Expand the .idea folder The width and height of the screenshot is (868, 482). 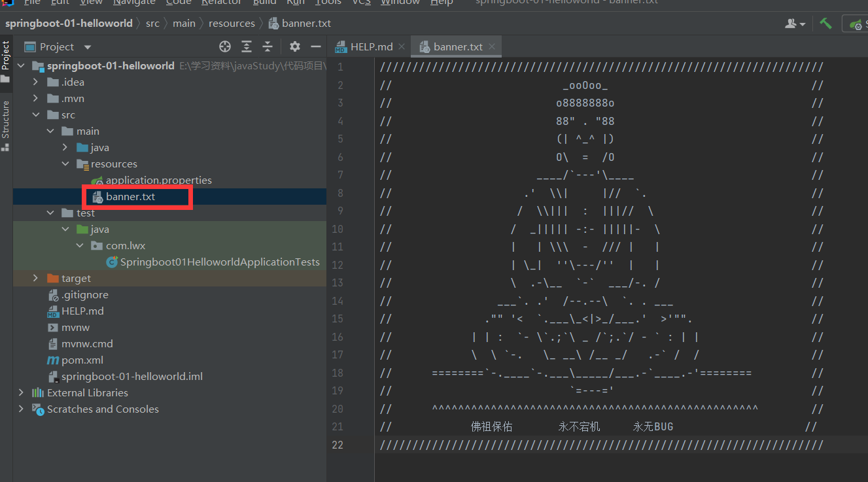click(x=36, y=82)
